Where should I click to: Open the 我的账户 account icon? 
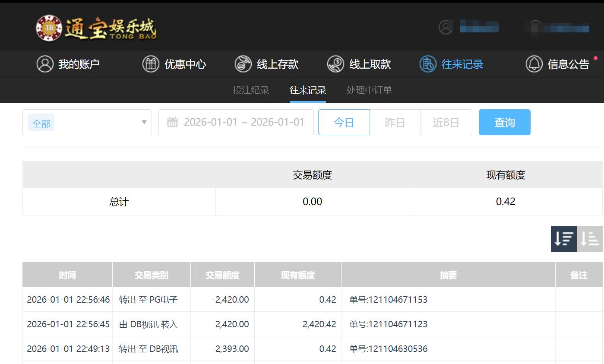[45, 64]
